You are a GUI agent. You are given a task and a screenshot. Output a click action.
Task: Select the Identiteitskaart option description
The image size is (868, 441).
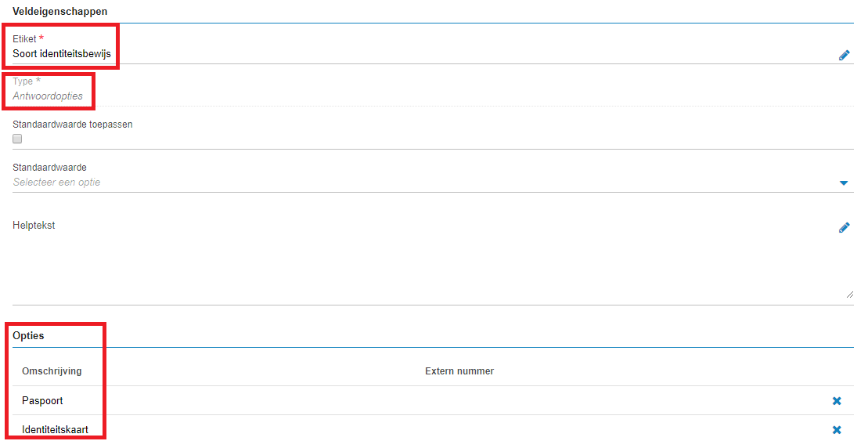tap(55, 429)
